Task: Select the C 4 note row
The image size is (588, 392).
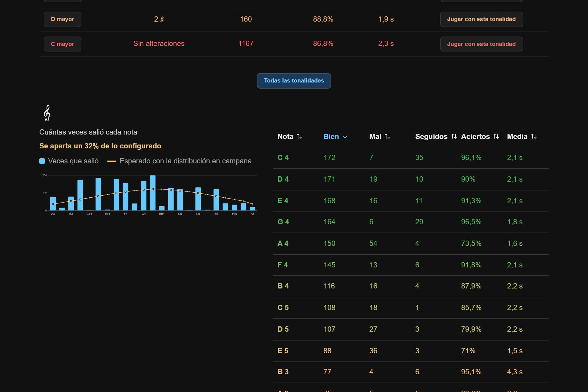Action: coord(411,158)
